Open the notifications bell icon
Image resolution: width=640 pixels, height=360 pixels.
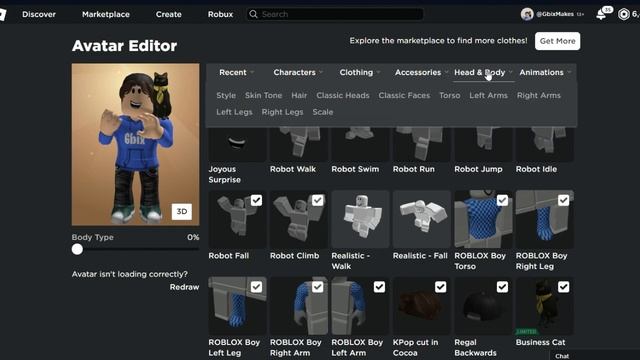pos(601,15)
